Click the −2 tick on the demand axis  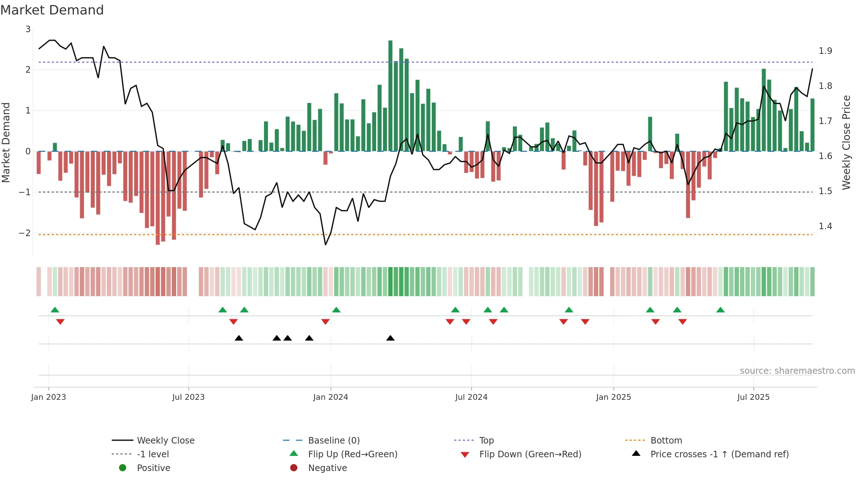pyautogui.click(x=25, y=233)
